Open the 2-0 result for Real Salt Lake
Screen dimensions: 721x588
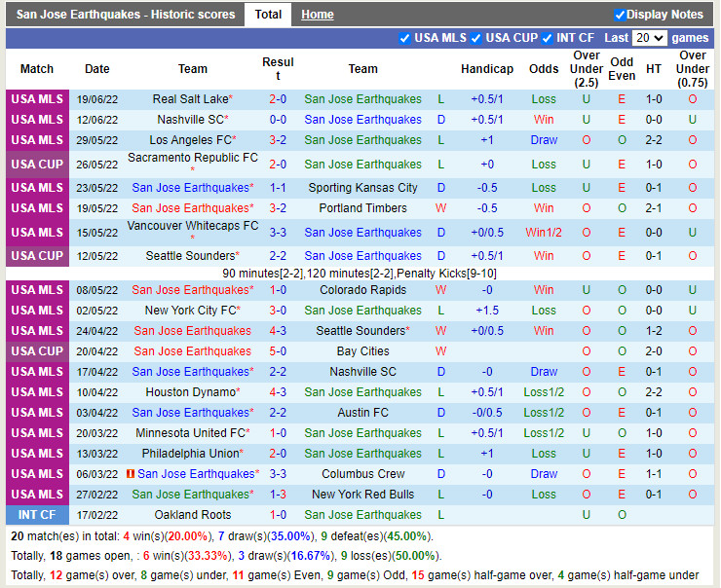[x=278, y=99]
